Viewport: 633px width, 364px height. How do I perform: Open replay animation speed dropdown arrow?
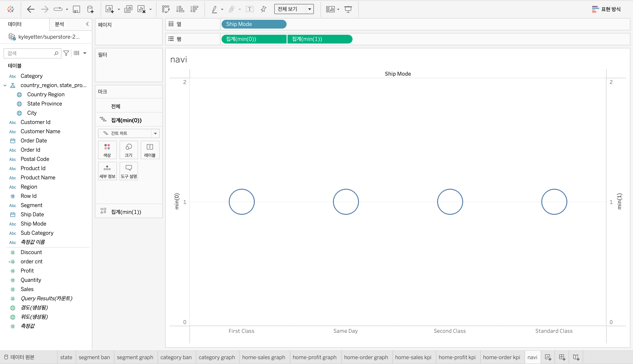(x=67, y=9)
